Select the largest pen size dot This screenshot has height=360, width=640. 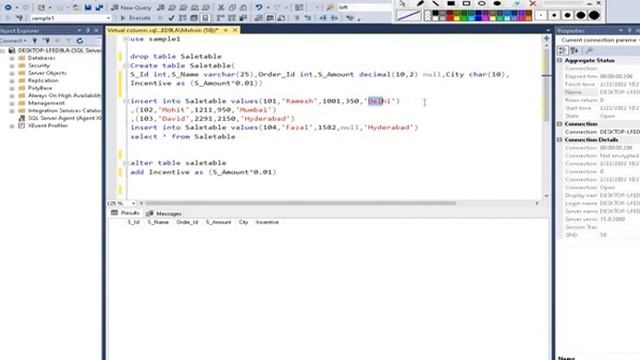tap(594, 16)
